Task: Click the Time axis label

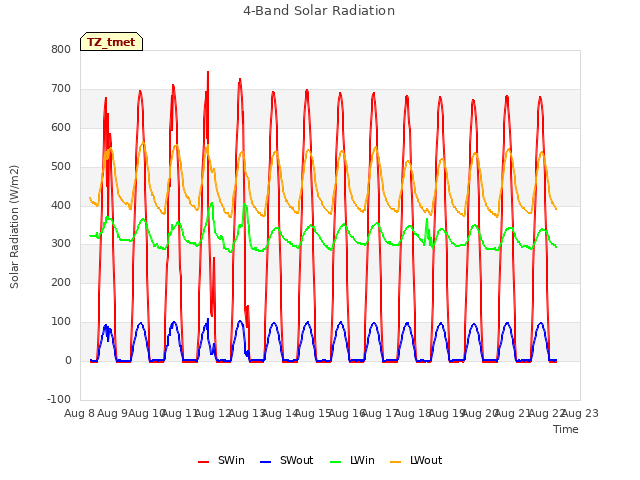Action: (x=566, y=429)
